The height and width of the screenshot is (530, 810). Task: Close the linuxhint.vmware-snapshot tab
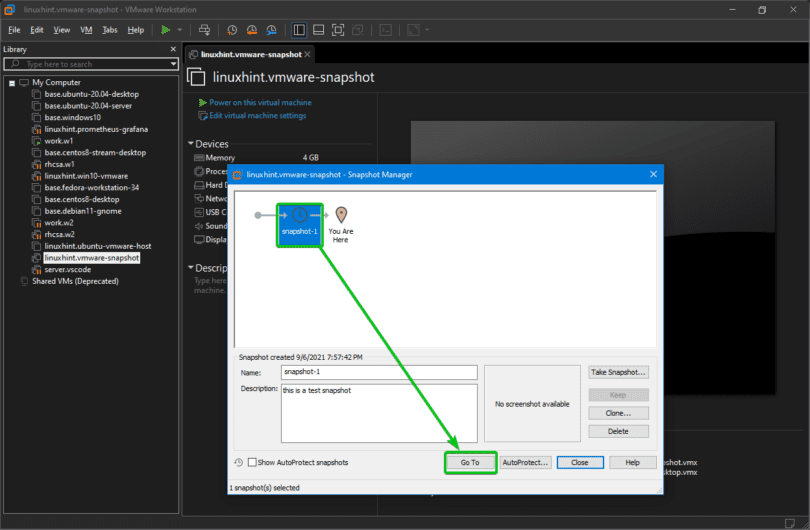pos(307,54)
